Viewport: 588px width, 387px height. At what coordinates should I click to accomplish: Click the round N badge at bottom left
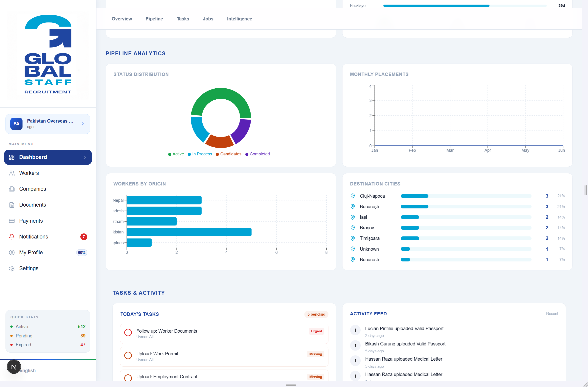[x=14, y=367]
